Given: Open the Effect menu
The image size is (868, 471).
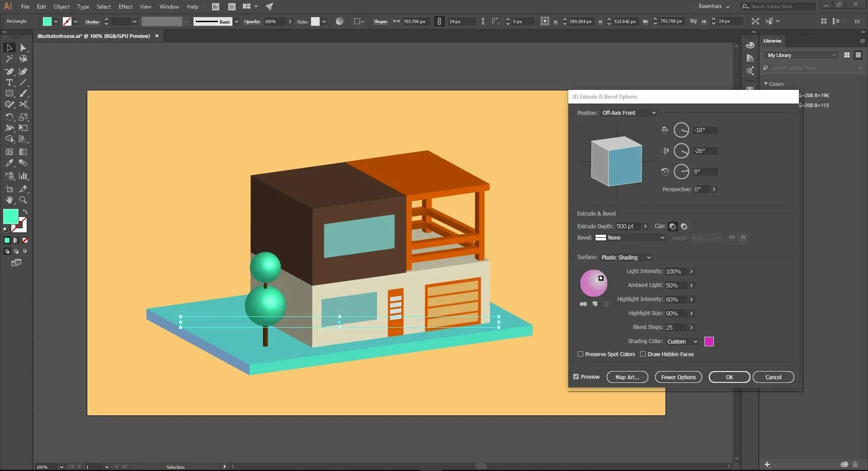Looking at the screenshot, I should point(125,6).
